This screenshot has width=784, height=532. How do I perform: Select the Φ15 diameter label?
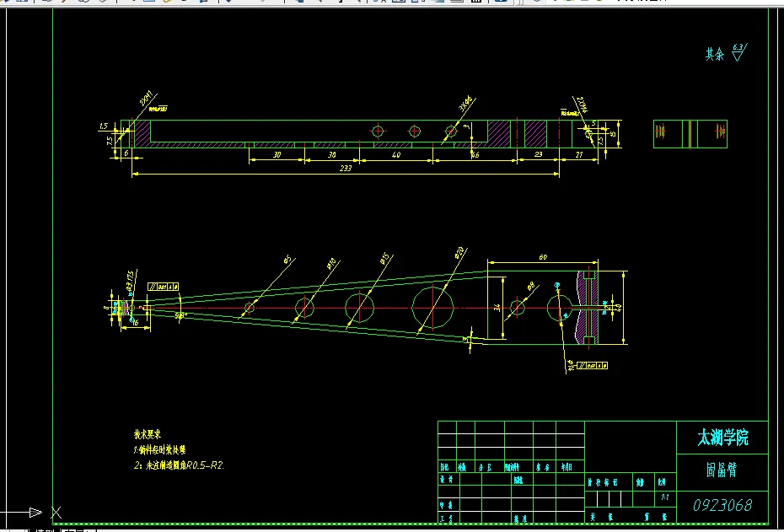(x=384, y=259)
